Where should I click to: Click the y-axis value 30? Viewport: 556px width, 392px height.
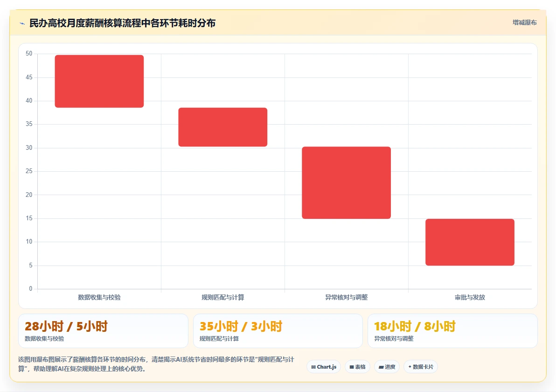click(x=29, y=147)
